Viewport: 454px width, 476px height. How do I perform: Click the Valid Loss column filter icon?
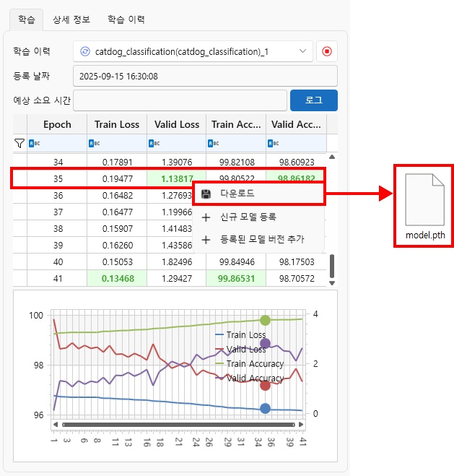tap(153, 143)
